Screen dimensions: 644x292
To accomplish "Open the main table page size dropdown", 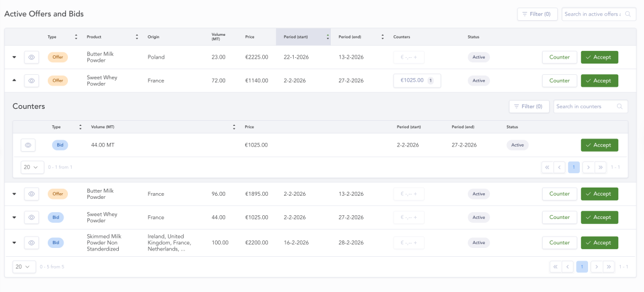I will (x=25, y=266).
